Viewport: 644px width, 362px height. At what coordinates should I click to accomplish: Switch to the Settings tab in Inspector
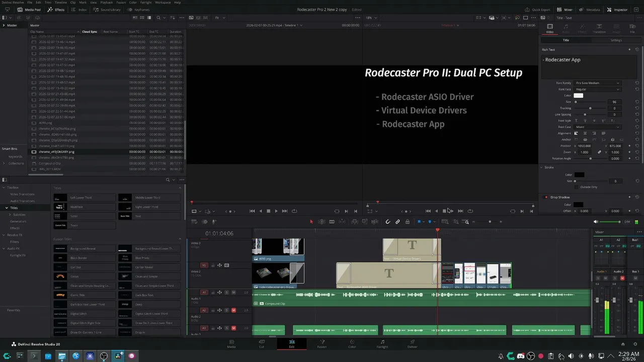tap(616, 40)
